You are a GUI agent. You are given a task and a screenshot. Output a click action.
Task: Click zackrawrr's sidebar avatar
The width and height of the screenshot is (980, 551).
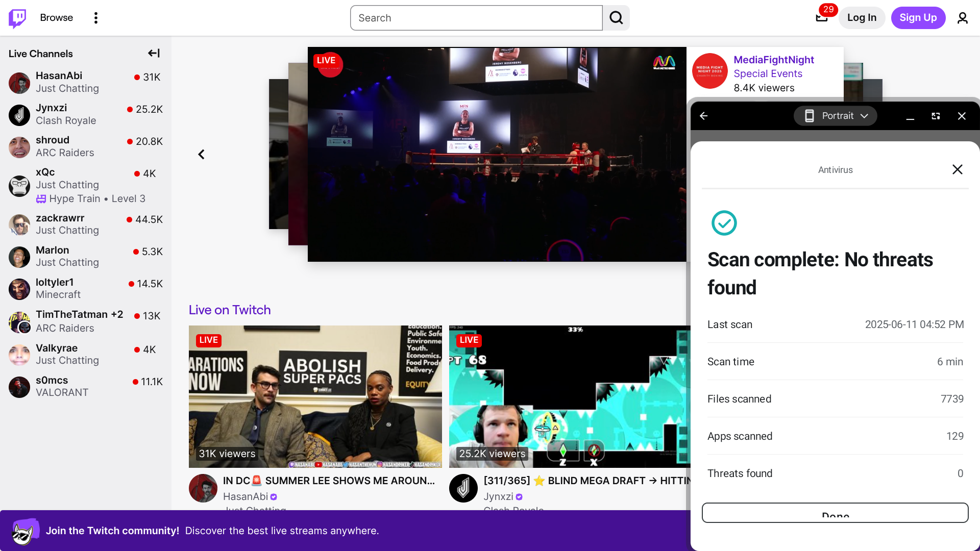(19, 224)
